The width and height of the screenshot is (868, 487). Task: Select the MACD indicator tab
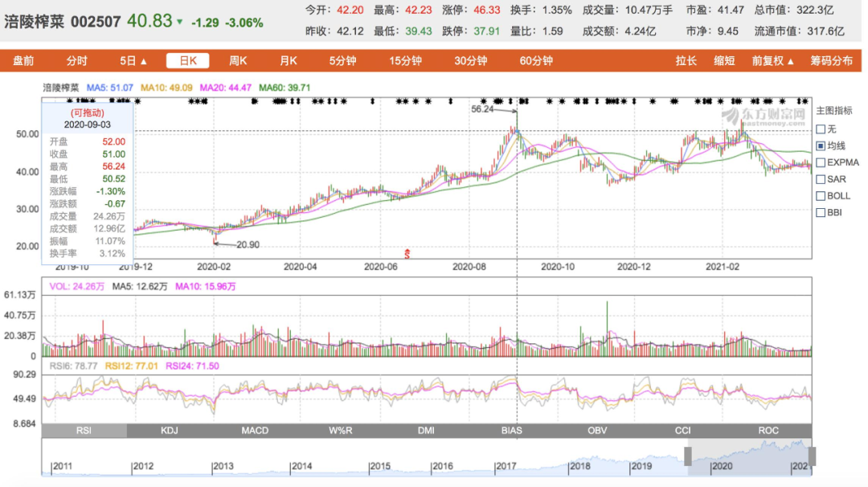point(255,430)
